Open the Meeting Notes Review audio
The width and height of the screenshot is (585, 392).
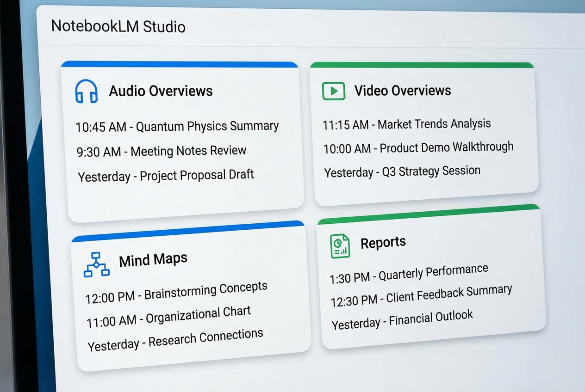[162, 150]
